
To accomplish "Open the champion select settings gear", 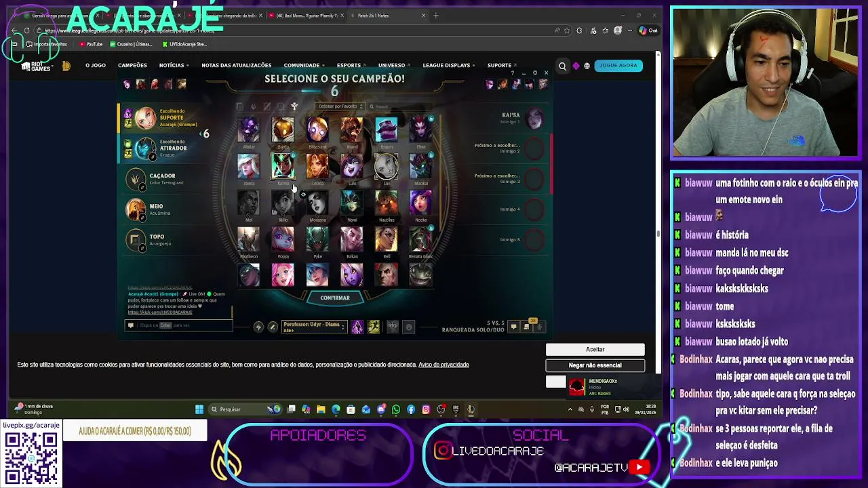I will [534, 73].
